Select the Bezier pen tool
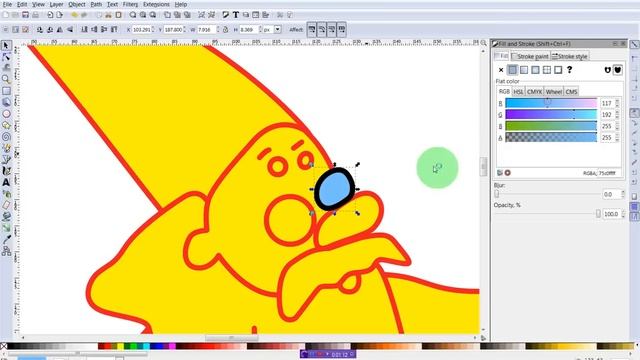The height and width of the screenshot is (360, 640). pyautogui.click(x=6, y=160)
